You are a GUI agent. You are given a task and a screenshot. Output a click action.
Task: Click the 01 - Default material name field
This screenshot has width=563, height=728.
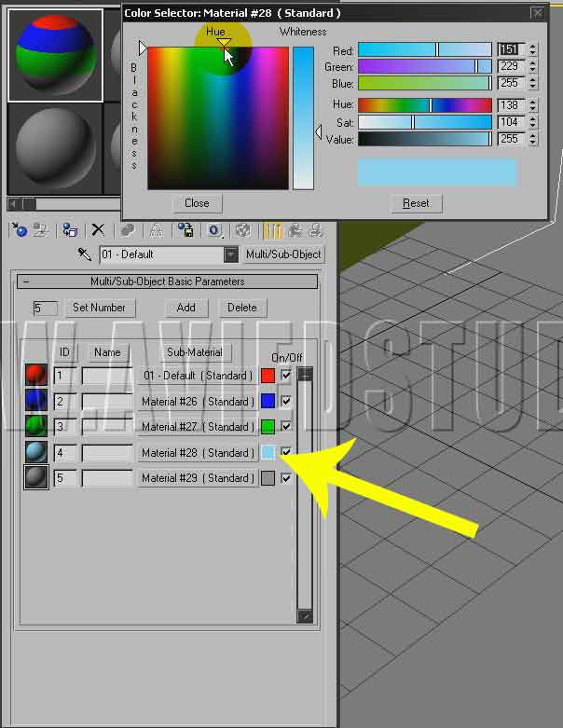pyautogui.click(x=161, y=254)
